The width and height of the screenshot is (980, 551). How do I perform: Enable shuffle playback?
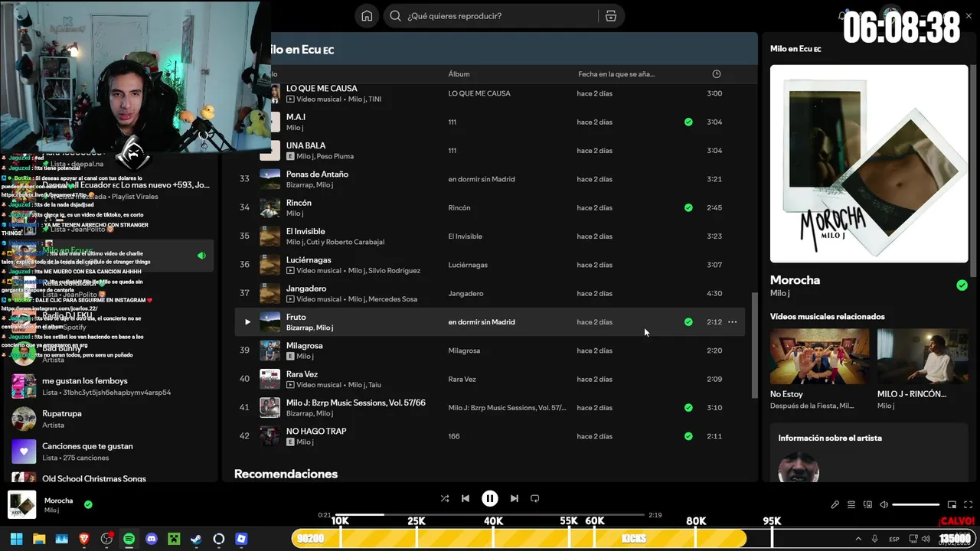445,498
